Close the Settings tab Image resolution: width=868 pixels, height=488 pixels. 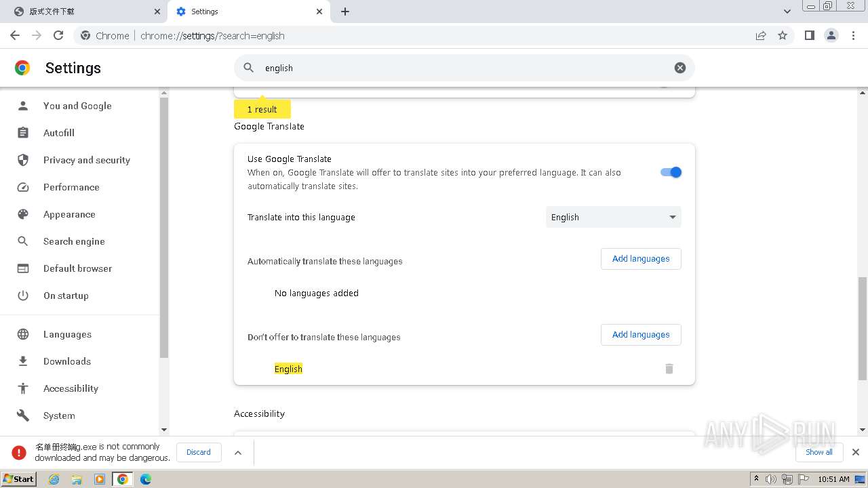(319, 12)
